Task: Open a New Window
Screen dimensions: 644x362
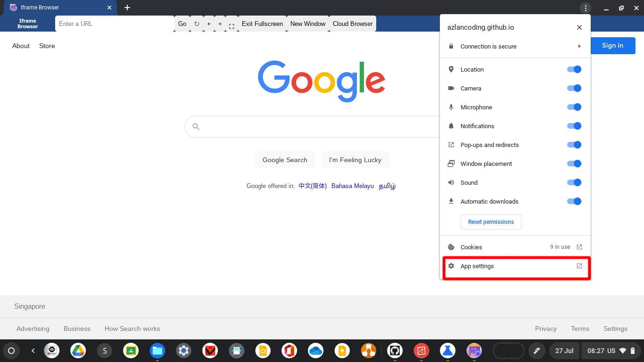Action: point(308,24)
